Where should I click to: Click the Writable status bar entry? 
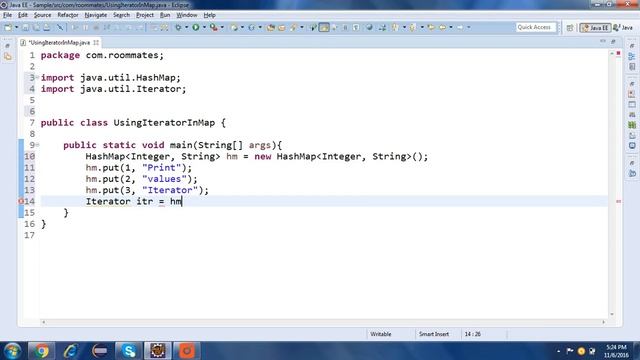pos(381,334)
